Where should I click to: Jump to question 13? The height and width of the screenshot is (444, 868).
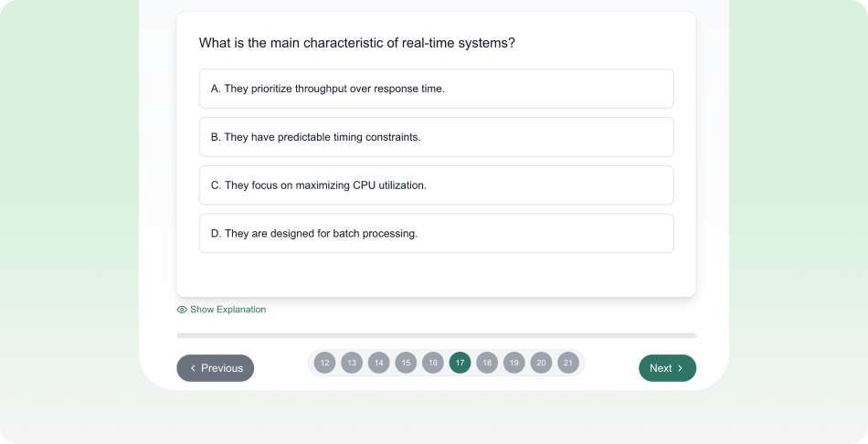coord(352,363)
